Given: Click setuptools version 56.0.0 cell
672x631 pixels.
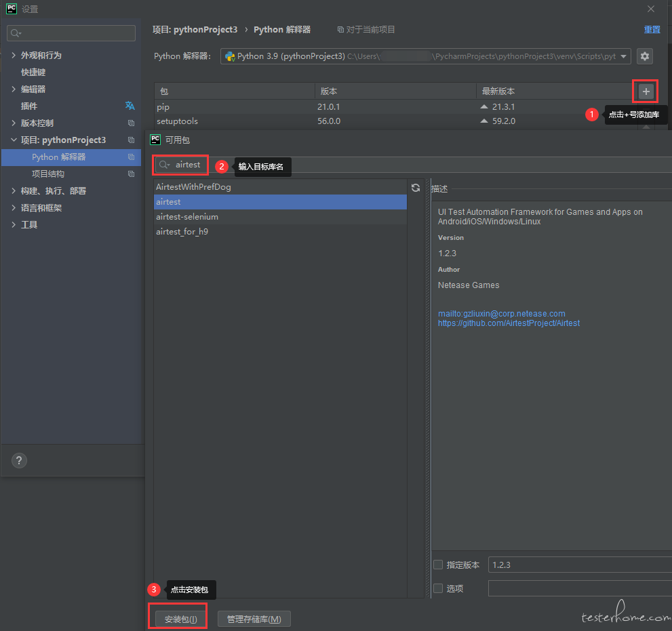Looking at the screenshot, I should [329, 121].
